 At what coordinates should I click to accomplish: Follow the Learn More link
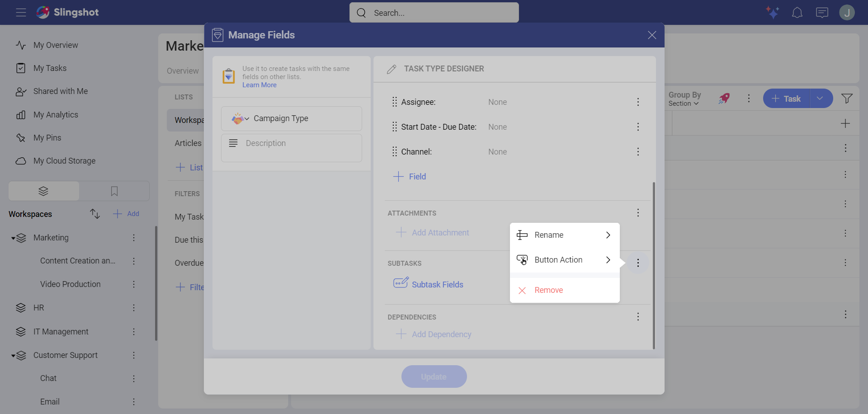(259, 85)
